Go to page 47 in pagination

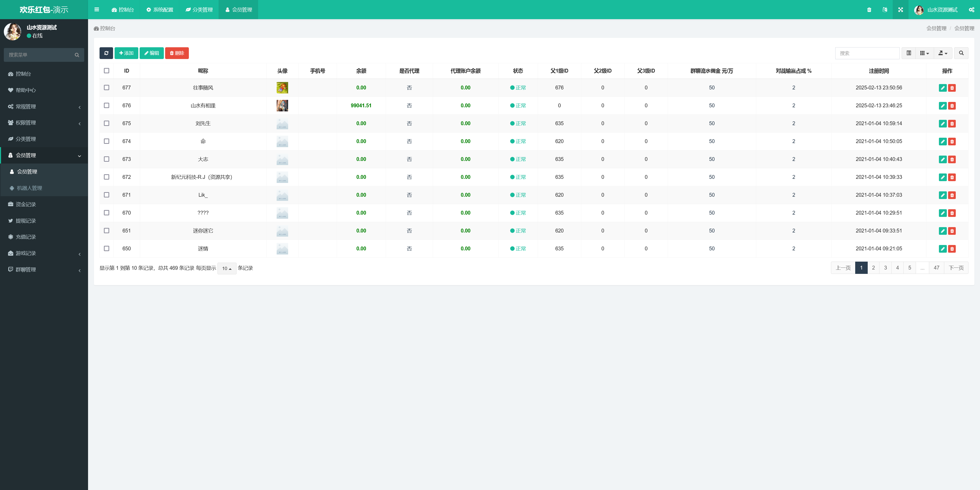[x=936, y=268]
